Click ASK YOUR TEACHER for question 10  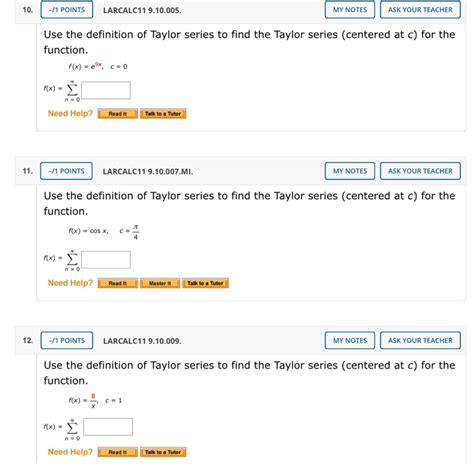420,10
